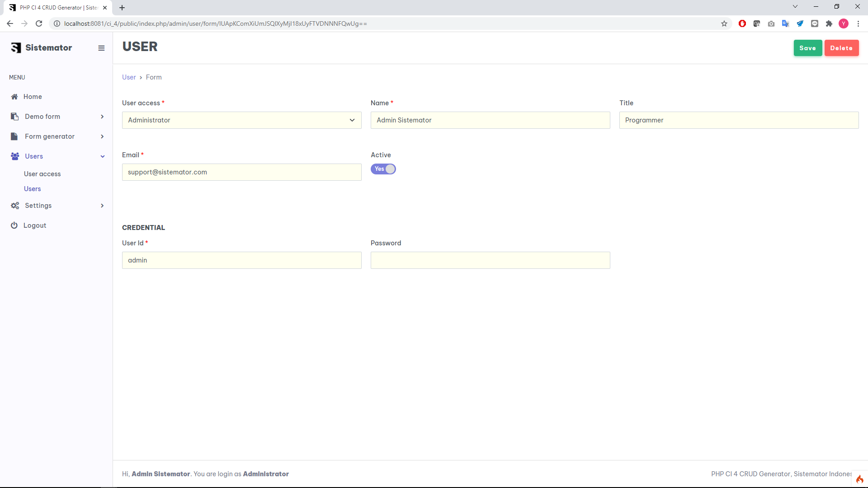This screenshot has width=868, height=488.
Task: Click the Demo form clipboard icon
Action: [14, 117]
